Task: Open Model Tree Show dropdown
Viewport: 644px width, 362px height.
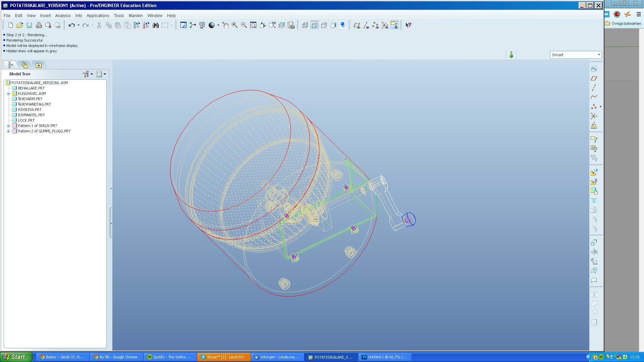Action: (x=101, y=74)
